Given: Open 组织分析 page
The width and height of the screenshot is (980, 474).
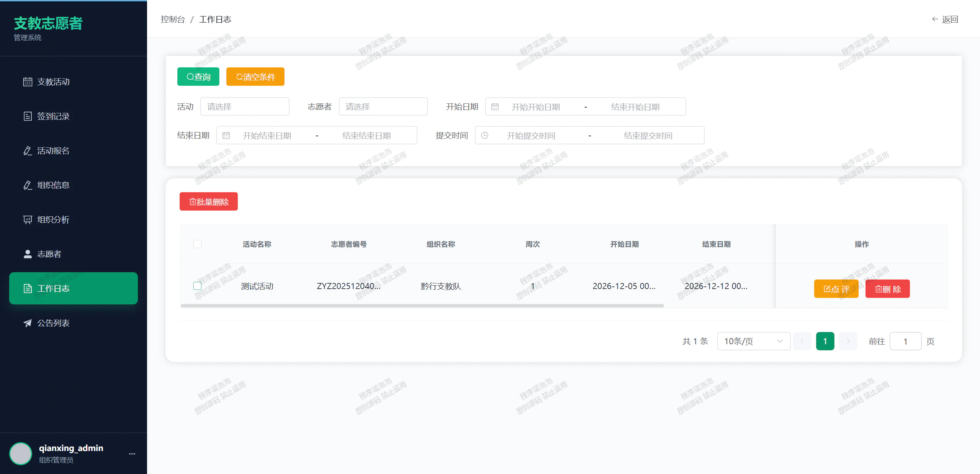Looking at the screenshot, I should (74, 220).
